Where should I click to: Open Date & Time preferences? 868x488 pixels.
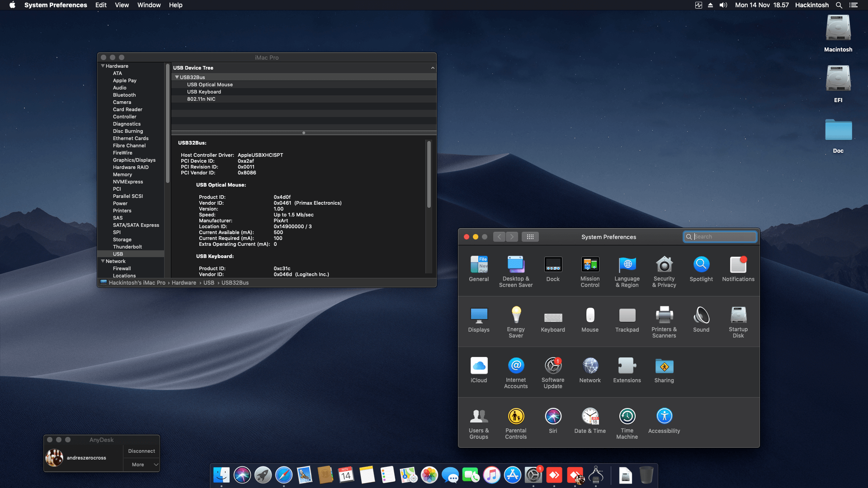[x=590, y=421]
